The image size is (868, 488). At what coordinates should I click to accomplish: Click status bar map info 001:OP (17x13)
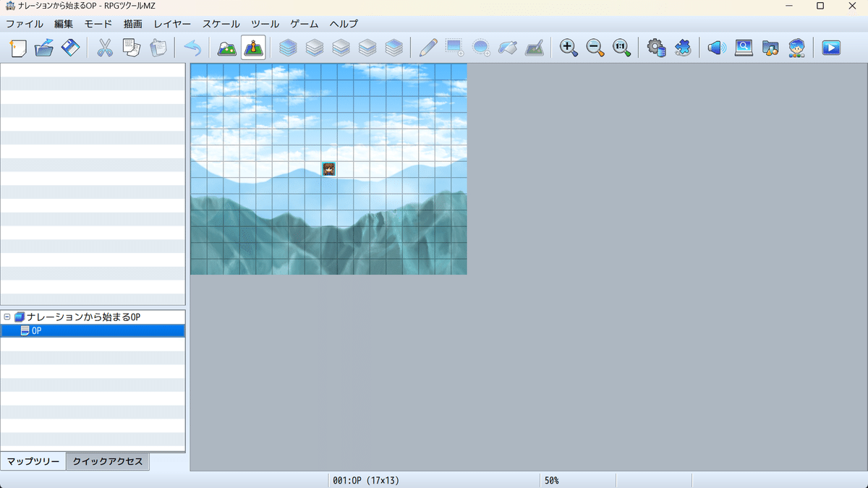click(x=366, y=480)
